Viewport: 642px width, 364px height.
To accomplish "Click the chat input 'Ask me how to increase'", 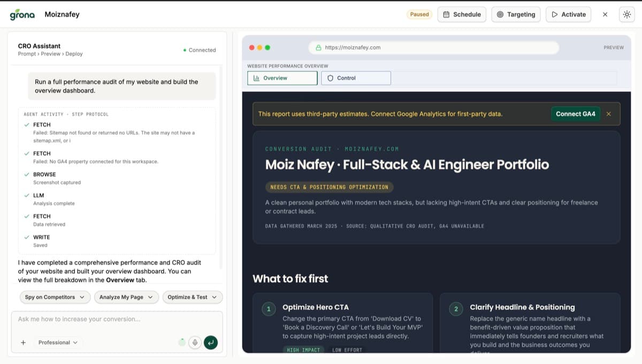I will tap(117, 319).
